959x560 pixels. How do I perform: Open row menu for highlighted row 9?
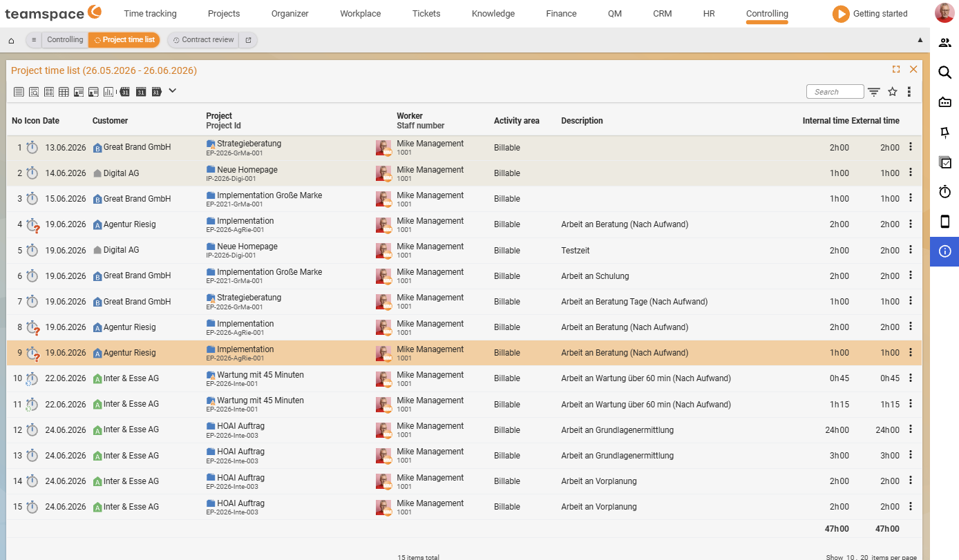pyautogui.click(x=911, y=352)
